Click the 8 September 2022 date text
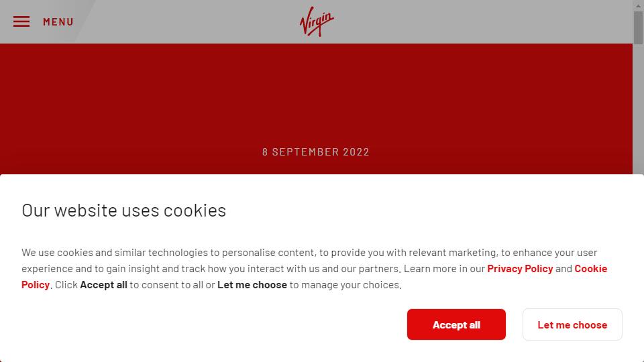The height and width of the screenshot is (362, 644). coord(316,152)
